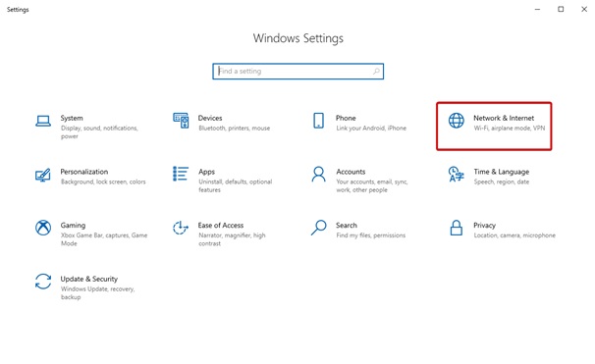Open the Privacy padlock icon

tap(457, 228)
